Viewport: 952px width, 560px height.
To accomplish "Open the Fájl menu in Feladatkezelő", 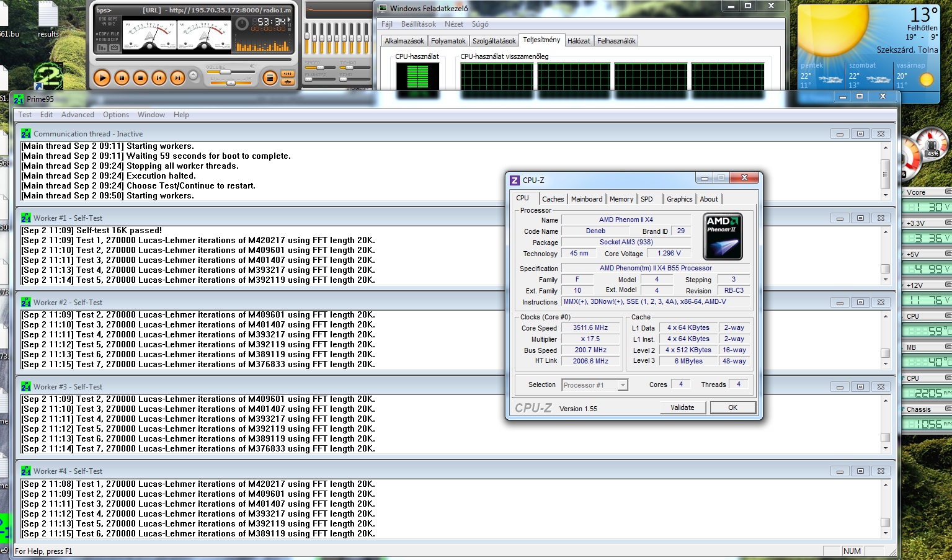I will click(387, 24).
